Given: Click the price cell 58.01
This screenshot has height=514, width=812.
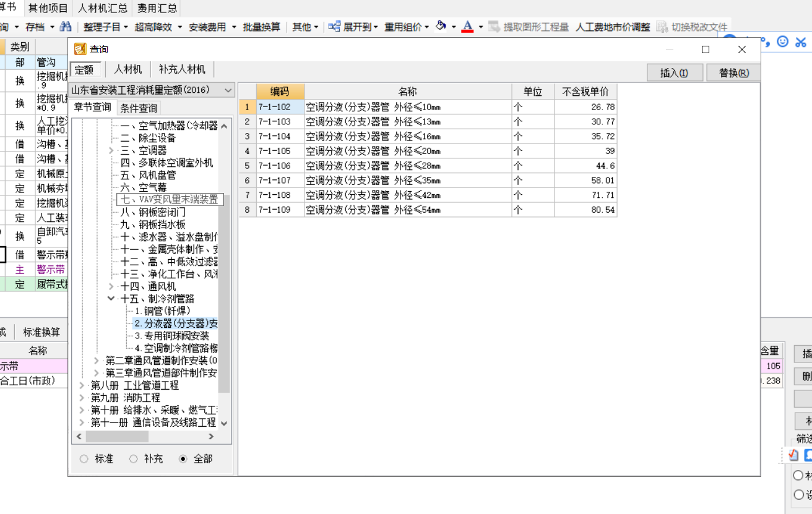Looking at the screenshot, I should tap(585, 181).
